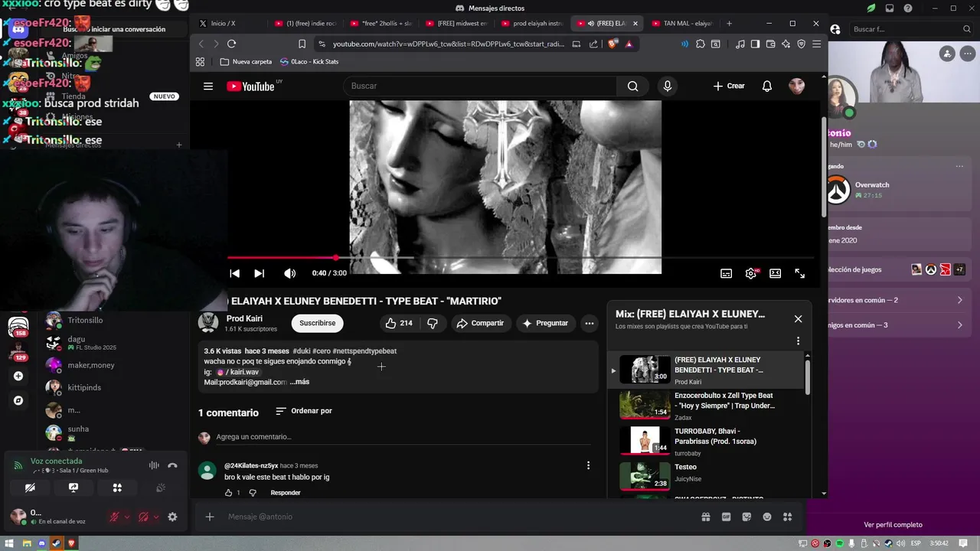Open more actions menu beside Preguntar
The height and width of the screenshot is (551, 980).
(x=590, y=324)
